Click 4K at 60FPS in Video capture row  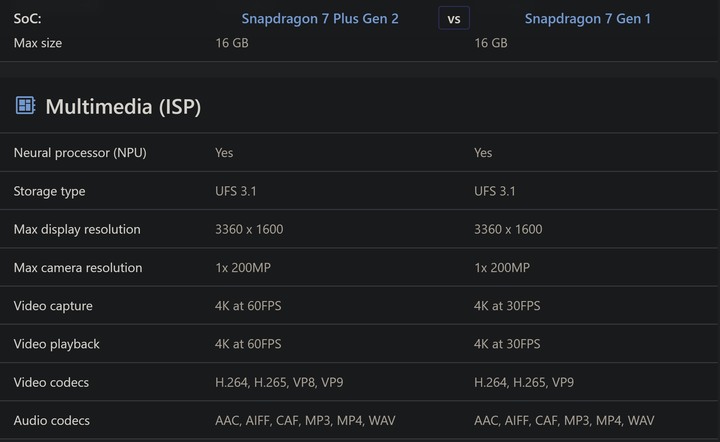click(x=248, y=306)
